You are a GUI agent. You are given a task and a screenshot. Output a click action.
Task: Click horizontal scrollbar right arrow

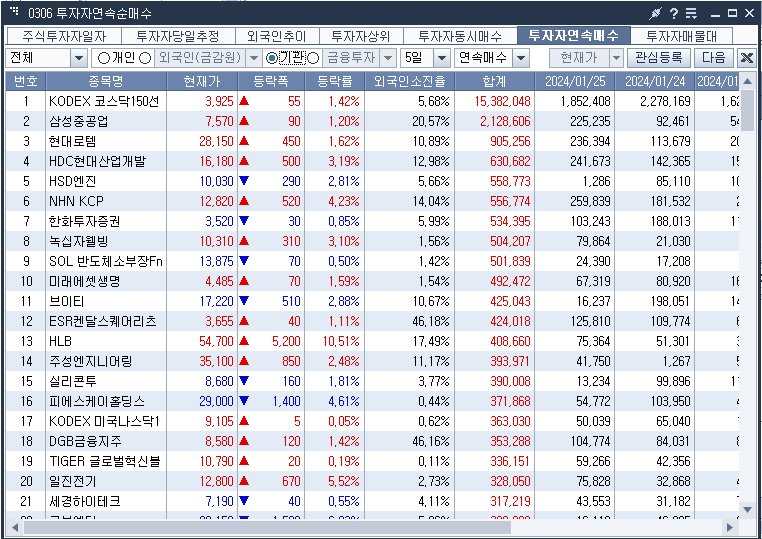730,527
